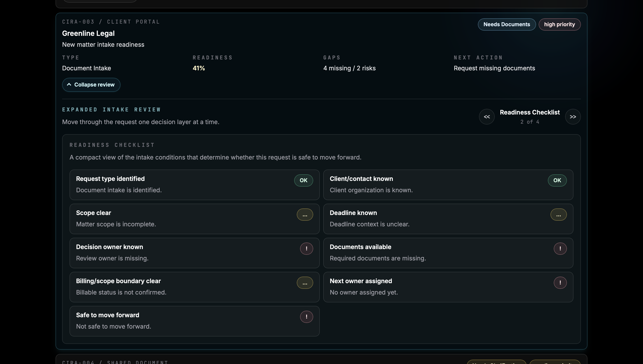Click the 'Readiness Checklist' pager title
The width and height of the screenshot is (643, 364).
[530, 112]
